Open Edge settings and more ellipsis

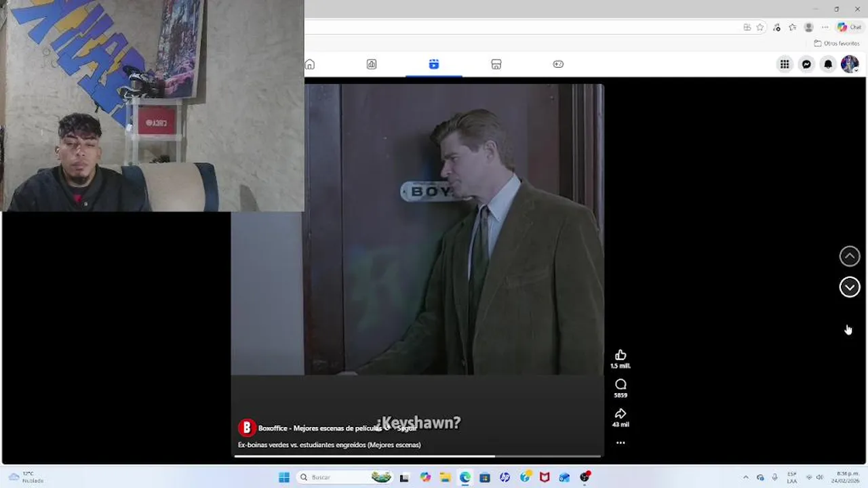coord(825,27)
